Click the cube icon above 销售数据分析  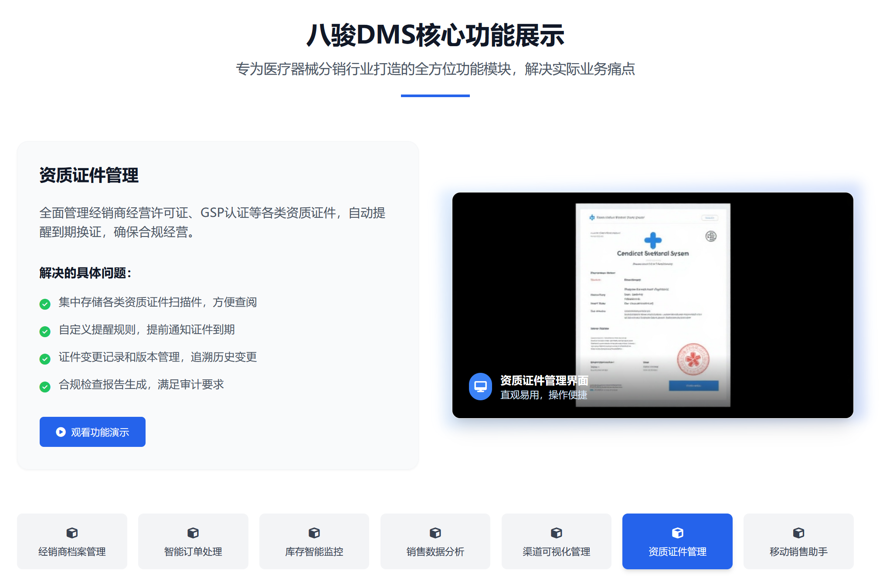[435, 532]
